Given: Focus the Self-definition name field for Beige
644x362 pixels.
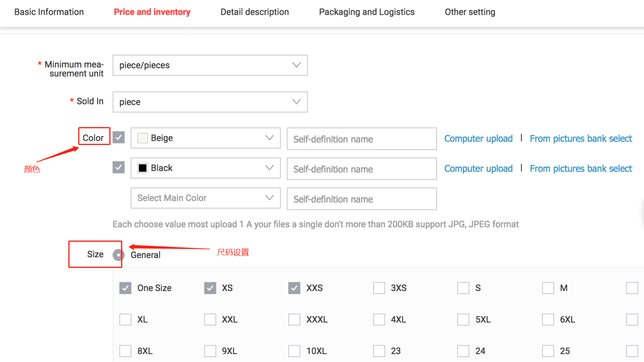Looking at the screenshot, I should click(x=361, y=139).
